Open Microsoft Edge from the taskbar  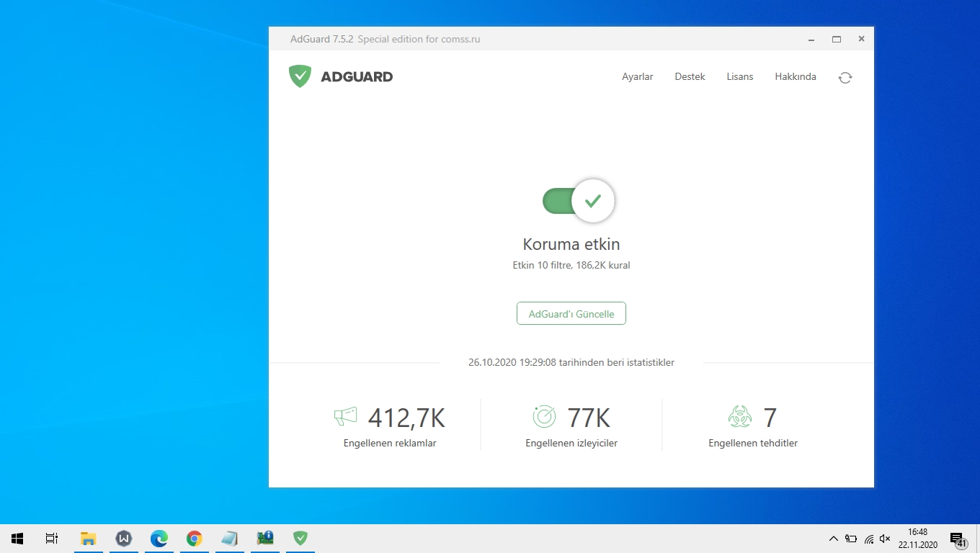(x=159, y=538)
